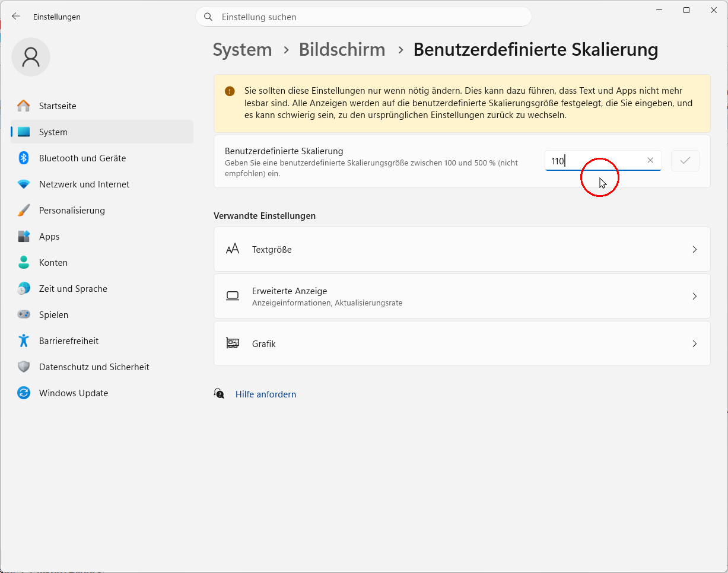Maximize the Einstellungen window

point(686,10)
